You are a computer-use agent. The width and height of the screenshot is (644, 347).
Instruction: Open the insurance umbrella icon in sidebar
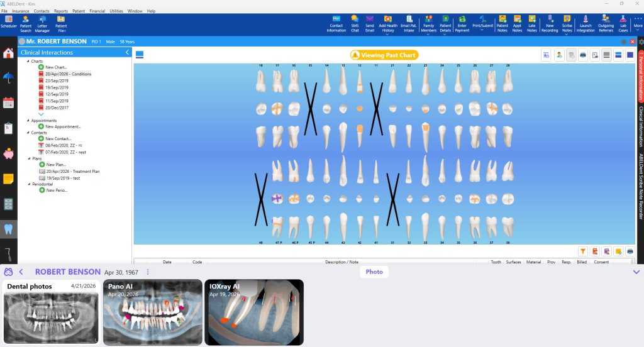coord(8,77)
